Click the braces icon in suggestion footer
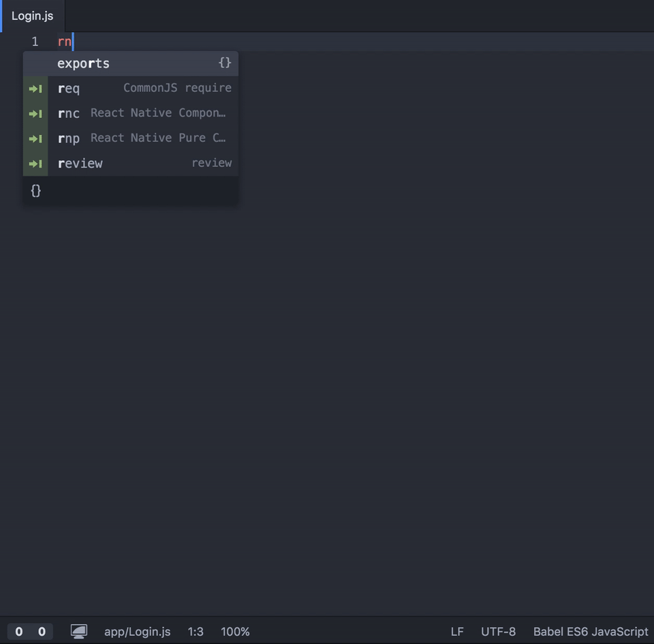The width and height of the screenshot is (654, 644). [x=36, y=191]
